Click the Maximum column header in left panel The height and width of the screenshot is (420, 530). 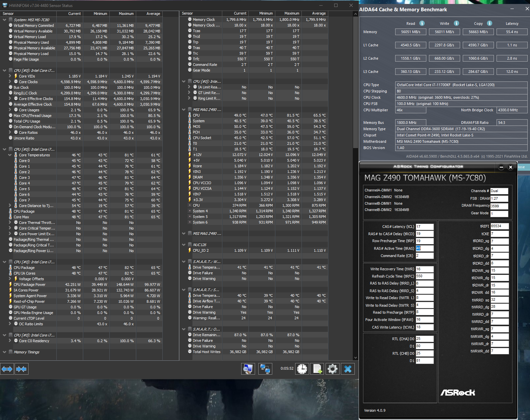click(x=126, y=14)
